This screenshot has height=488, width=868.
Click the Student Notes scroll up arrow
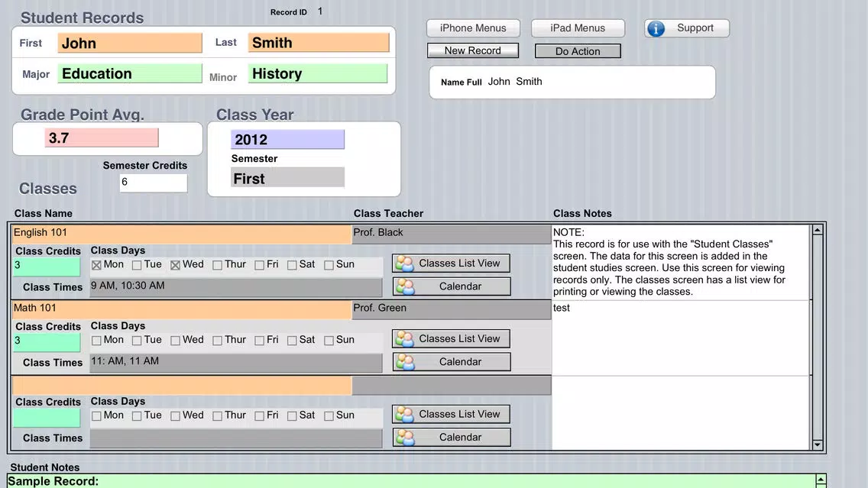(821, 479)
